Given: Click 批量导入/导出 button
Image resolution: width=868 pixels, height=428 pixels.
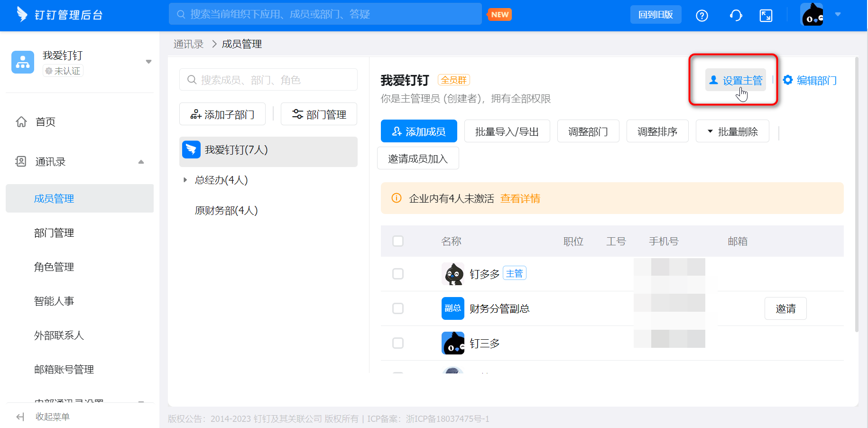Looking at the screenshot, I should (507, 131).
